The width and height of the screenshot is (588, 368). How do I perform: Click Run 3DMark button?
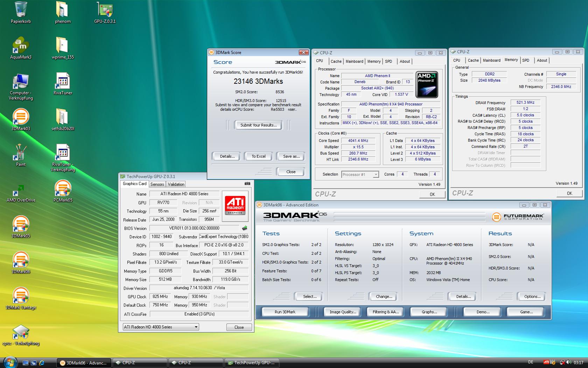tap(285, 312)
